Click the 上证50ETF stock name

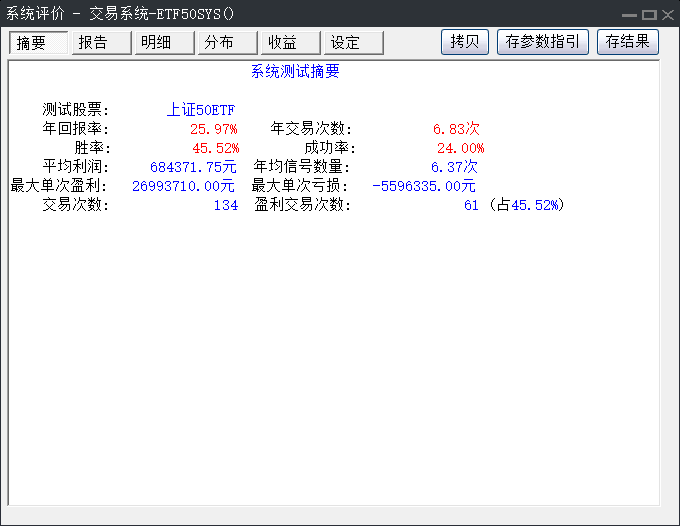point(200,110)
